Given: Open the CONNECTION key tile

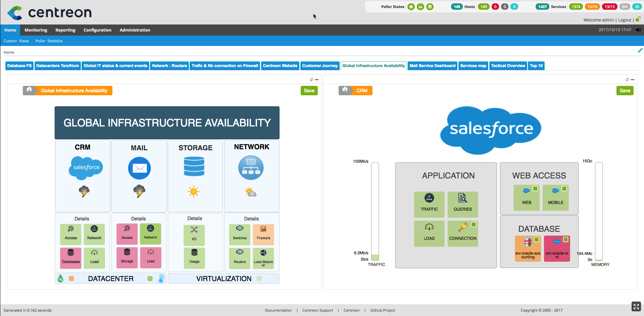Looking at the screenshot, I should [x=463, y=233].
